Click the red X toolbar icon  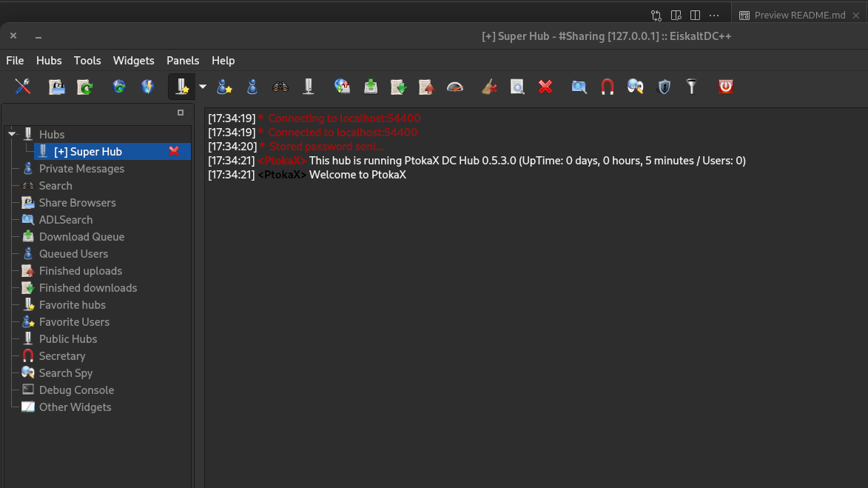[545, 87]
